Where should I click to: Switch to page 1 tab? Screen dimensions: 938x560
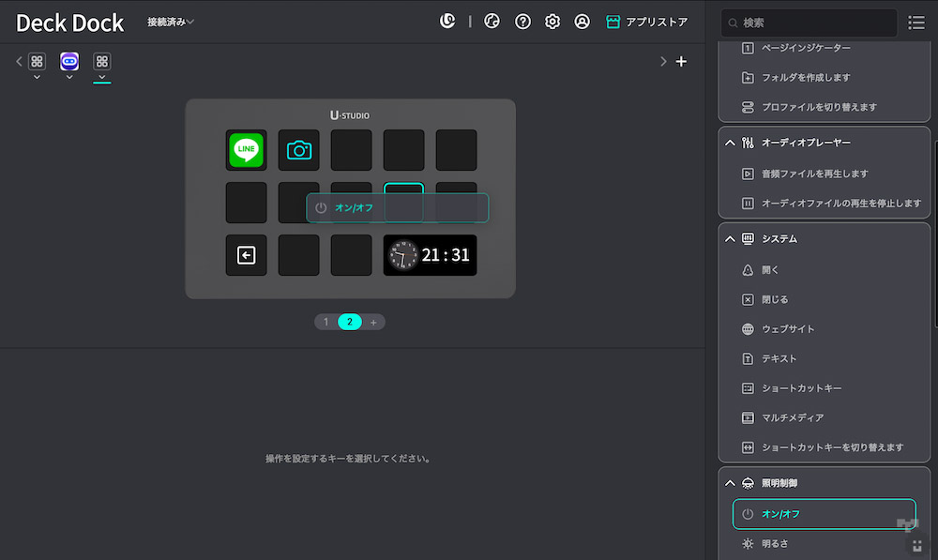(326, 322)
